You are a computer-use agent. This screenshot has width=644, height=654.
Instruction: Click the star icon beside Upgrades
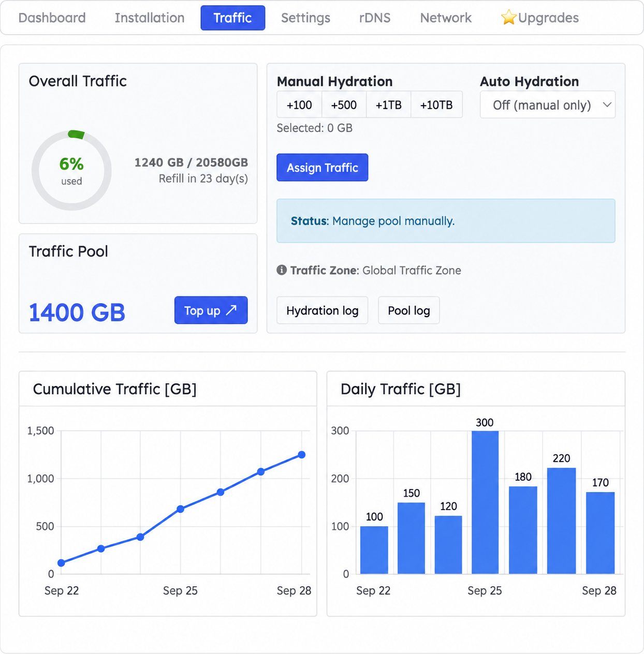click(x=509, y=18)
